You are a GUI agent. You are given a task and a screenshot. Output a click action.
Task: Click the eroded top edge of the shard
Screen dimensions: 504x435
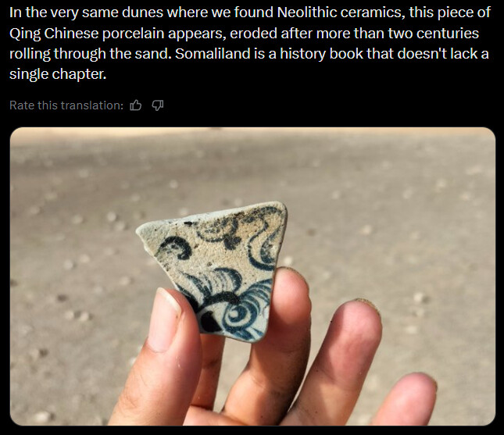point(212,212)
